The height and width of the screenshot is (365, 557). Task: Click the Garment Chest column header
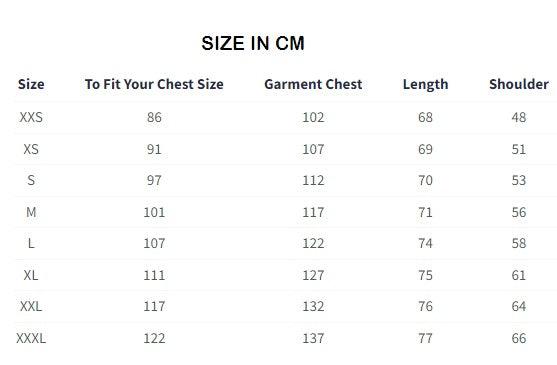pyautogui.click(x=313, y=84)
